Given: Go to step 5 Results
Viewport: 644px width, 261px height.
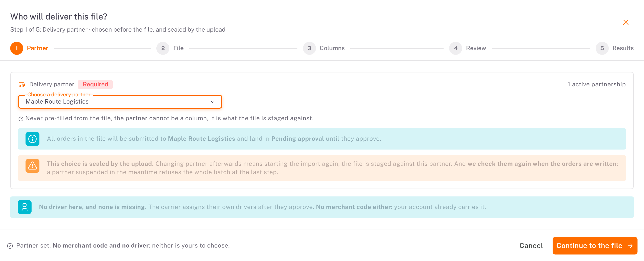Looking at the screenshot, I should coord(615,48).
